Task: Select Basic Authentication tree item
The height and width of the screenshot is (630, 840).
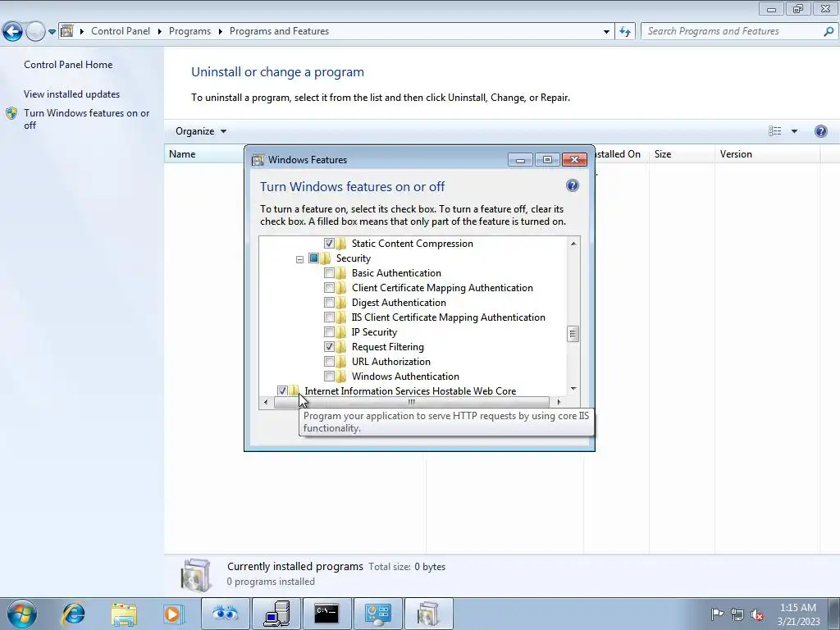Action: (x=396, y=273)
